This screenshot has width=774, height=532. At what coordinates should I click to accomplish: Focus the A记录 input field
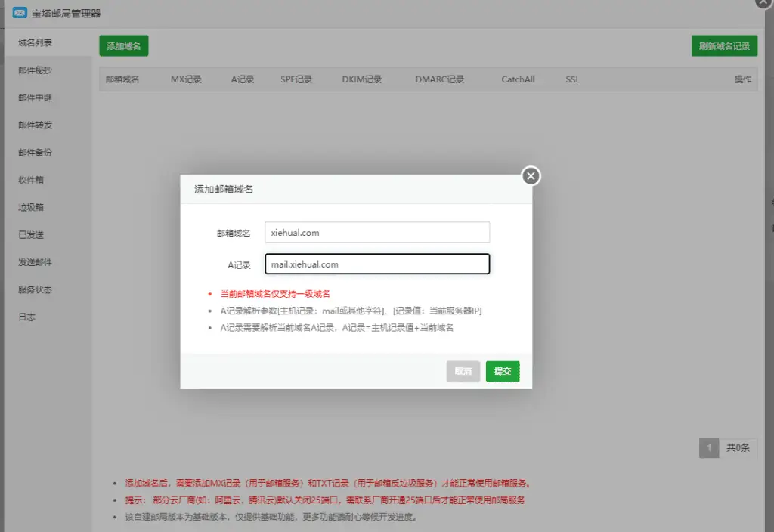pyautogui.click(x=376, y=264)
